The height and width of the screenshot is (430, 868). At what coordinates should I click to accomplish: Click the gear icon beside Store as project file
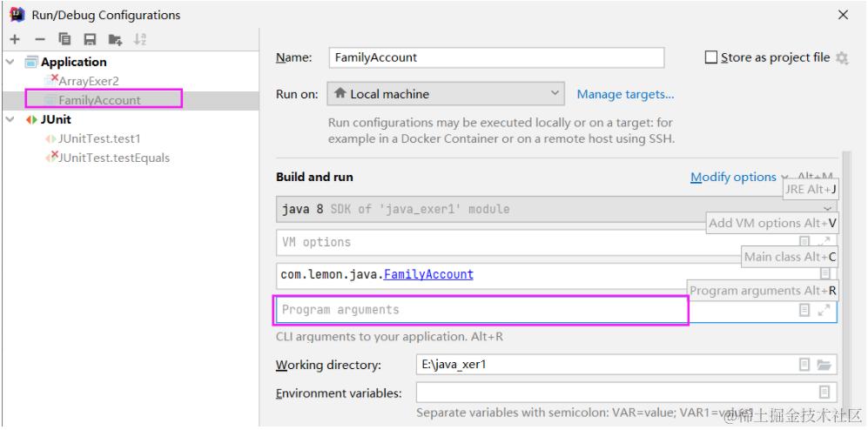(842, 58)
